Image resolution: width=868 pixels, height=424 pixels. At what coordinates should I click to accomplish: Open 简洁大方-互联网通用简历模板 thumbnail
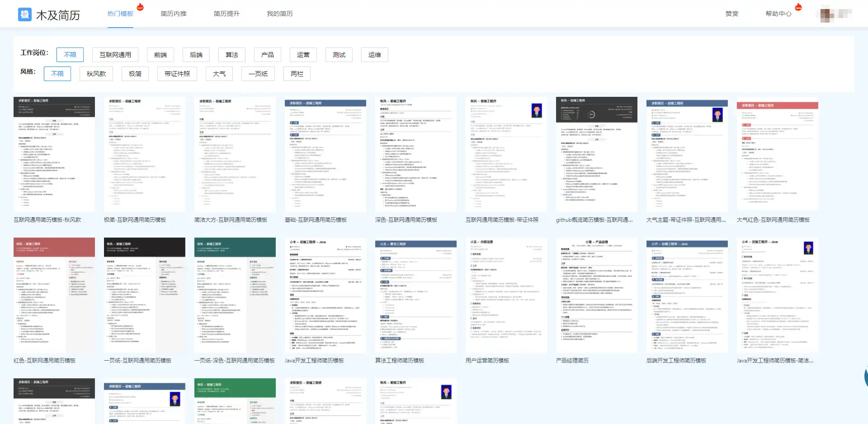(x=235, y=154)
